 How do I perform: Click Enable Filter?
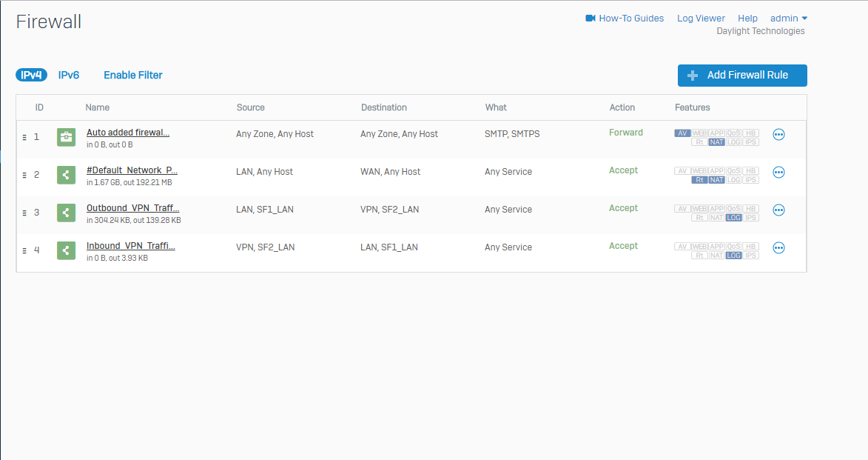coord(133,75)
